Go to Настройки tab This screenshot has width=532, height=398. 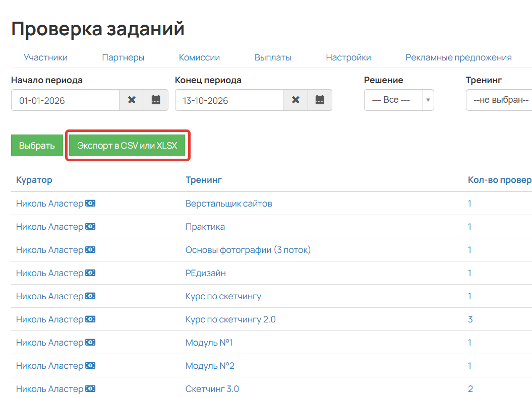348,57
